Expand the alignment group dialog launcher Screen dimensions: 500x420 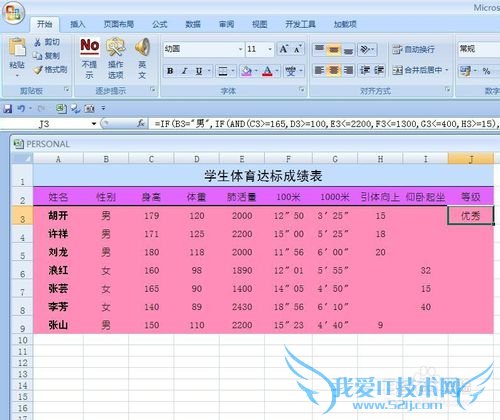(x=448, y=89)
